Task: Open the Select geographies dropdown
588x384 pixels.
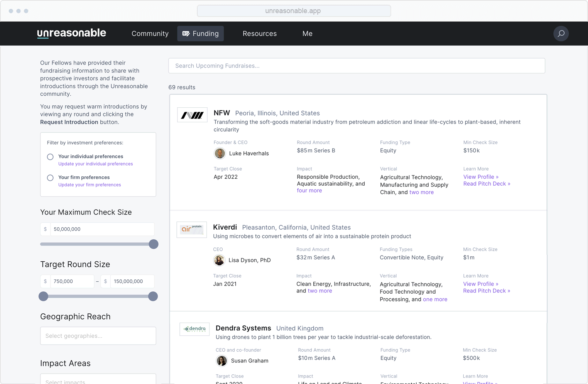Action: 98,336
